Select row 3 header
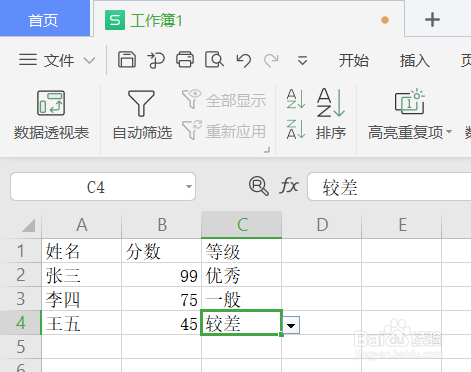 click(x=21, y=299)
